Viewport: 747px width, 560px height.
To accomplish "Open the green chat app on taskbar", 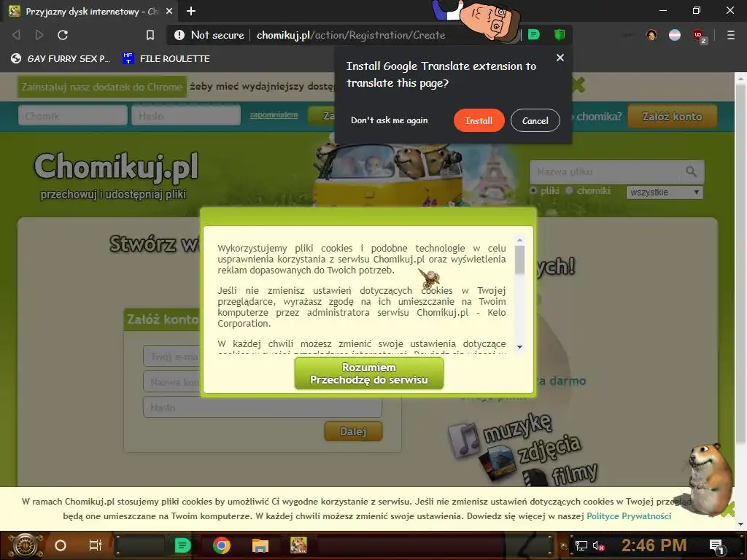I will (182, 545).
